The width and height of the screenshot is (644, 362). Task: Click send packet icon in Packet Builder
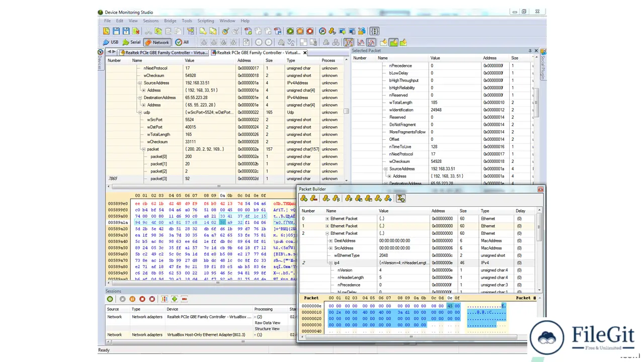click(327, 199)
